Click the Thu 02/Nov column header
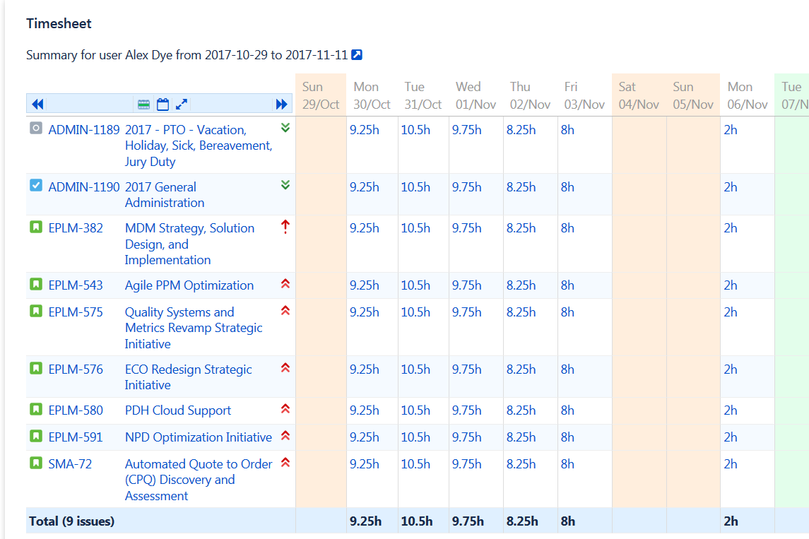809x539 pixels. point(530,95)
